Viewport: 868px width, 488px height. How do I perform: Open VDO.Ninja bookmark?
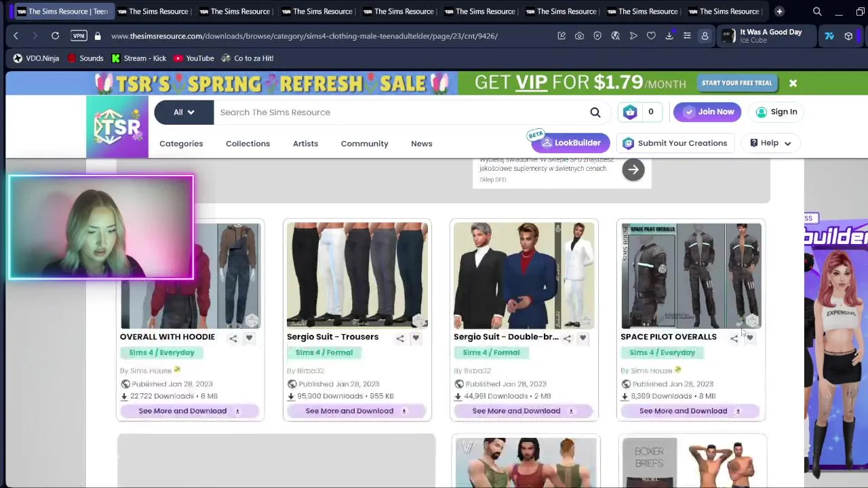point(36,58)
